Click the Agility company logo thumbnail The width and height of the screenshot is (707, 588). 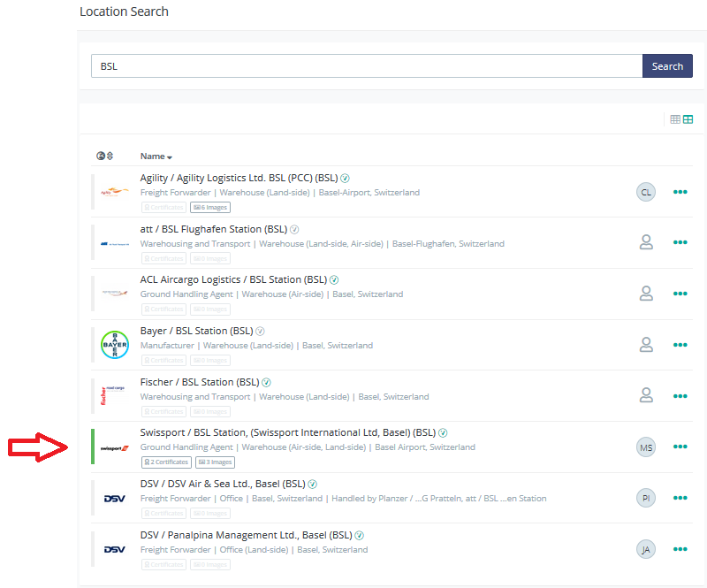point(115,192)
